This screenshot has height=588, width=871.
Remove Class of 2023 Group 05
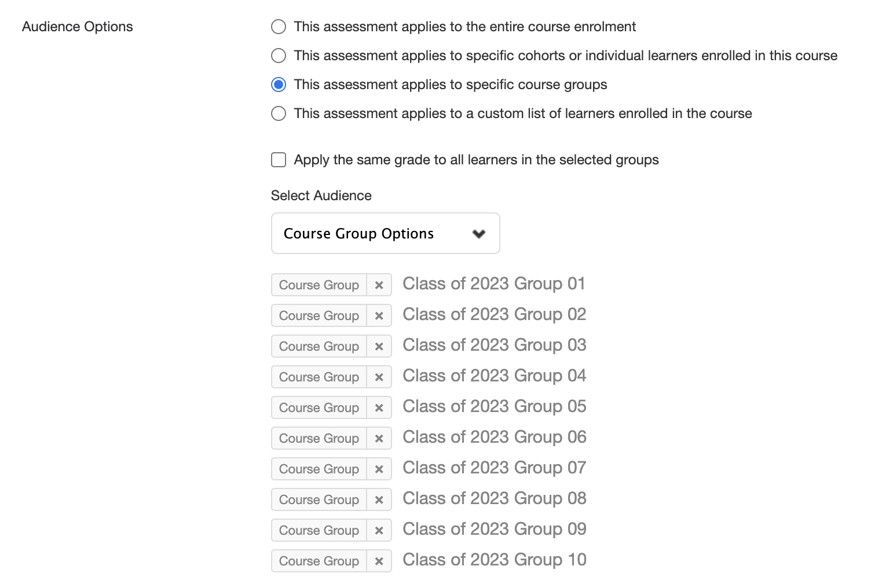point(379,407)
